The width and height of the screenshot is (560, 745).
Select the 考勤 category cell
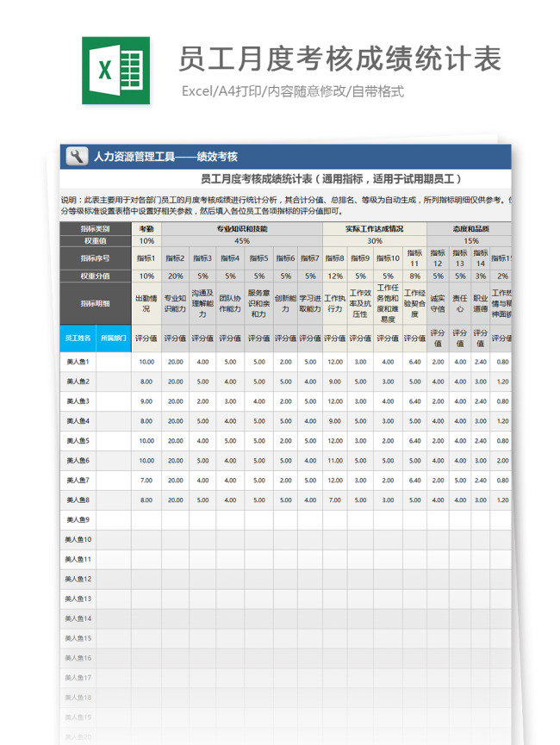[146, 228]
